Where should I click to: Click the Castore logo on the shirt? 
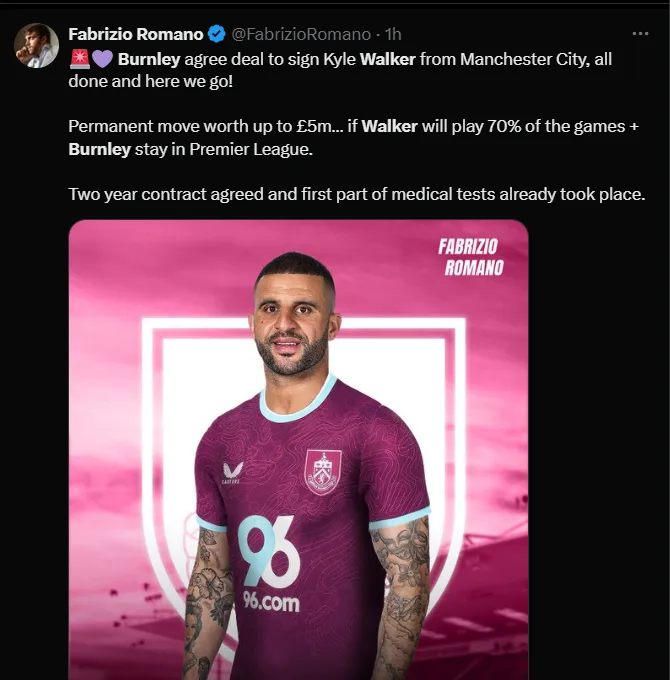(x=233, y=473)
